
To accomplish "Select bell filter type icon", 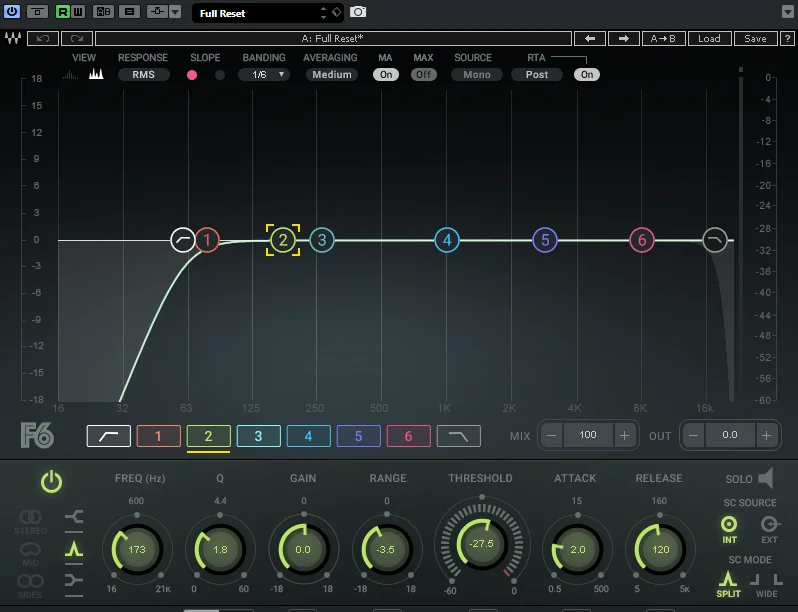I will (74, 549).
